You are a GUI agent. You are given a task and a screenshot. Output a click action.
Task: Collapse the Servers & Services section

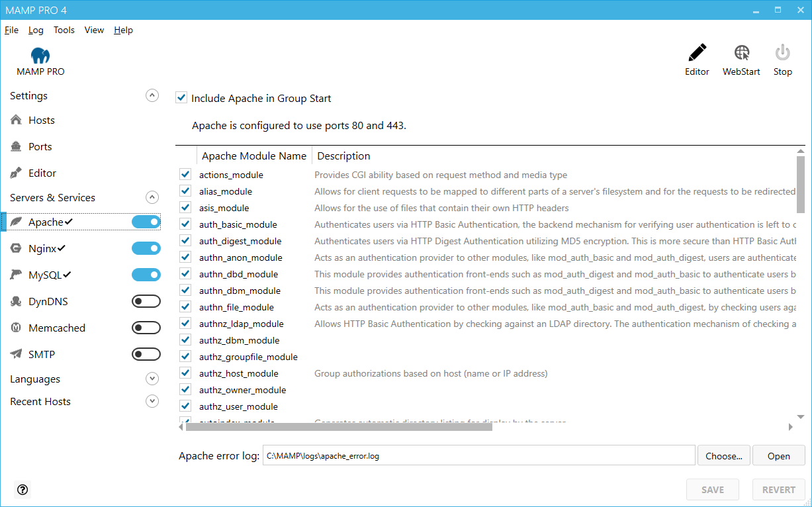152,197
